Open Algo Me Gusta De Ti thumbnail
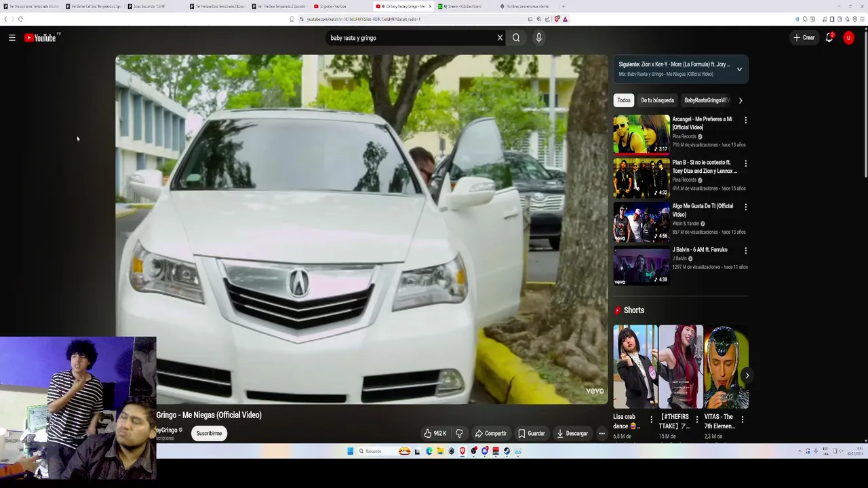The height and width of the screenshot is (488, 868). tap(642, 221)
